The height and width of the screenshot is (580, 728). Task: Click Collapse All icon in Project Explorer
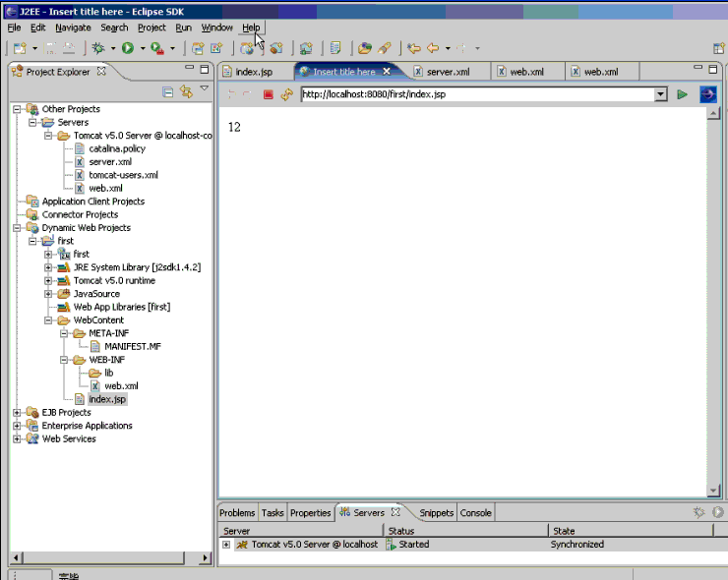(167, 91)
